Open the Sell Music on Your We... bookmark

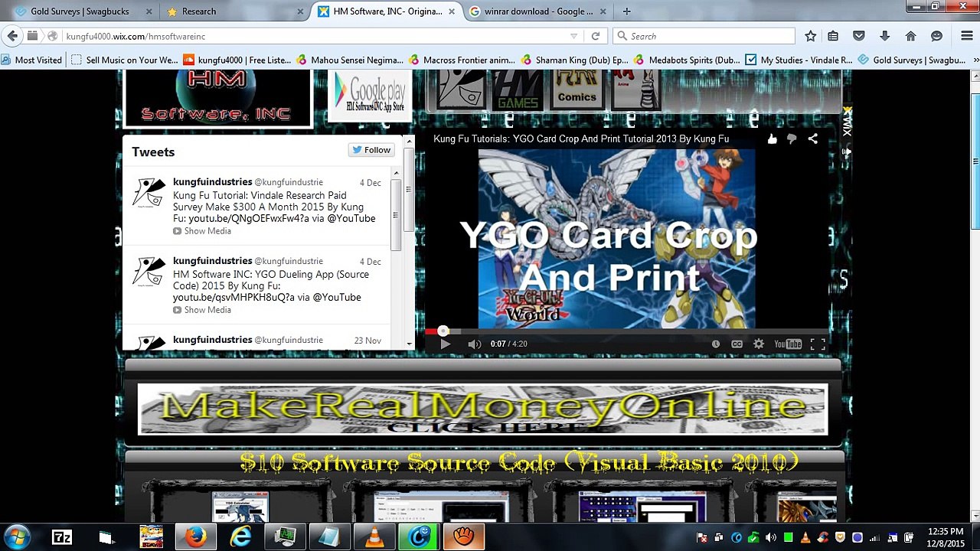(x=124, y=60)
